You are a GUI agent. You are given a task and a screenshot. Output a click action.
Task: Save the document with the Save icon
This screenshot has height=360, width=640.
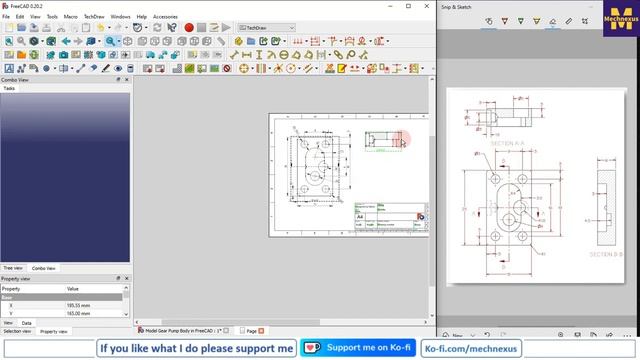tap(34, 27)
